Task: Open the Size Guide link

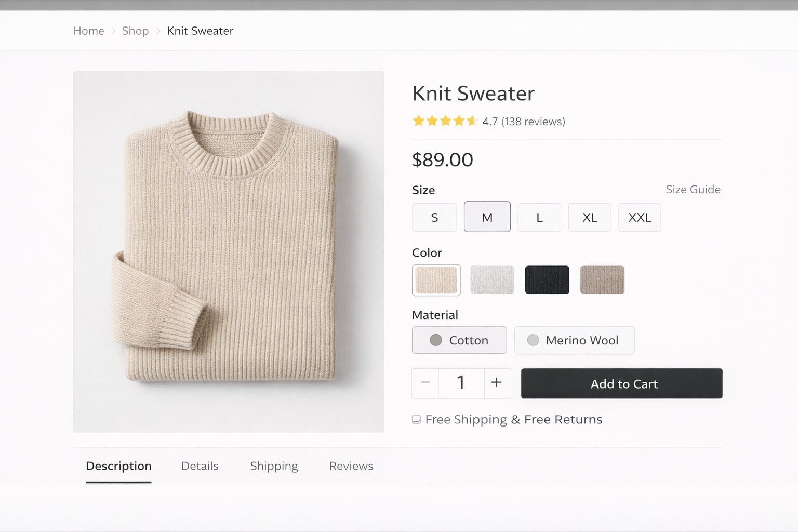Action: (693, 190)
